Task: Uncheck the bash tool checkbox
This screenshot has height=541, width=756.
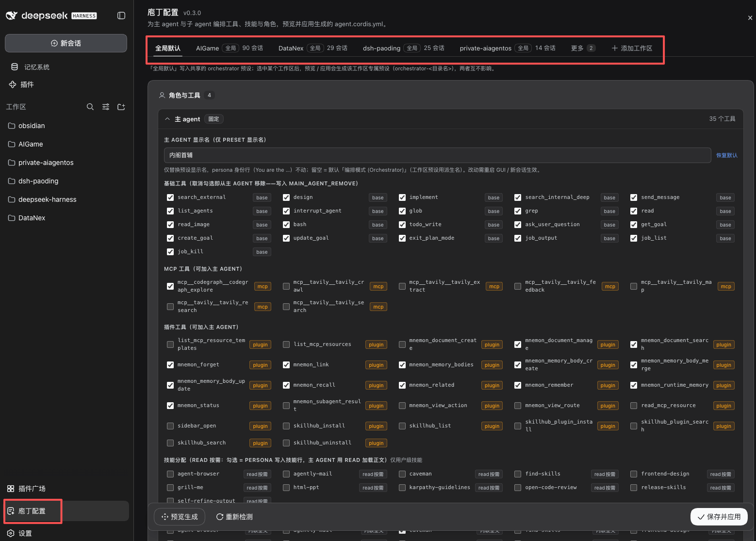Action: 286,225
